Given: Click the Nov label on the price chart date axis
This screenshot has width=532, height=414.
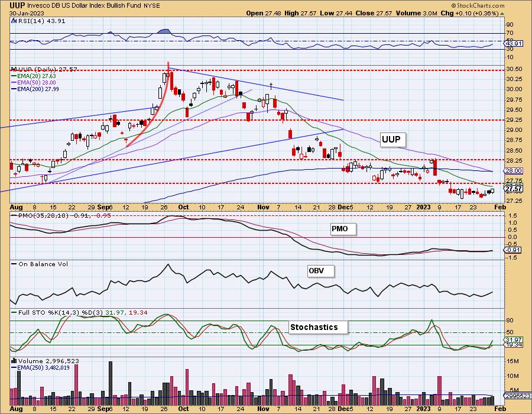Looking at the screenshot, I should point(263,207).
